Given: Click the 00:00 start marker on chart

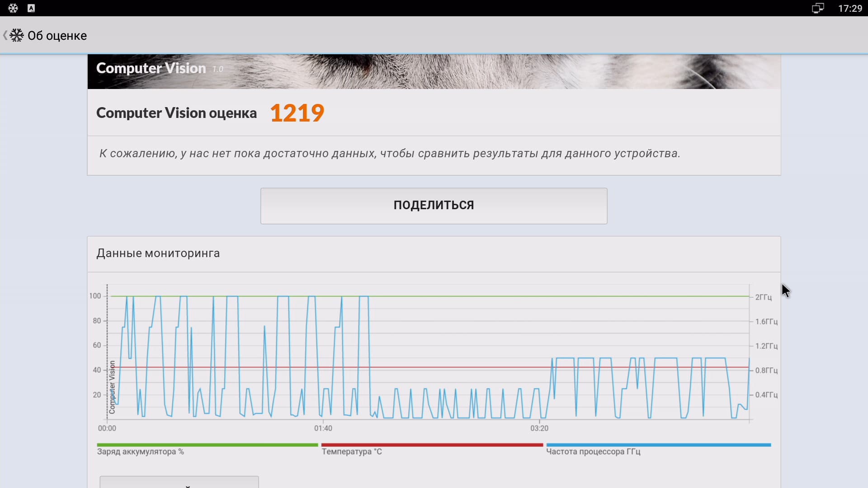Looking at the screenshot, I should pos(107,428).
